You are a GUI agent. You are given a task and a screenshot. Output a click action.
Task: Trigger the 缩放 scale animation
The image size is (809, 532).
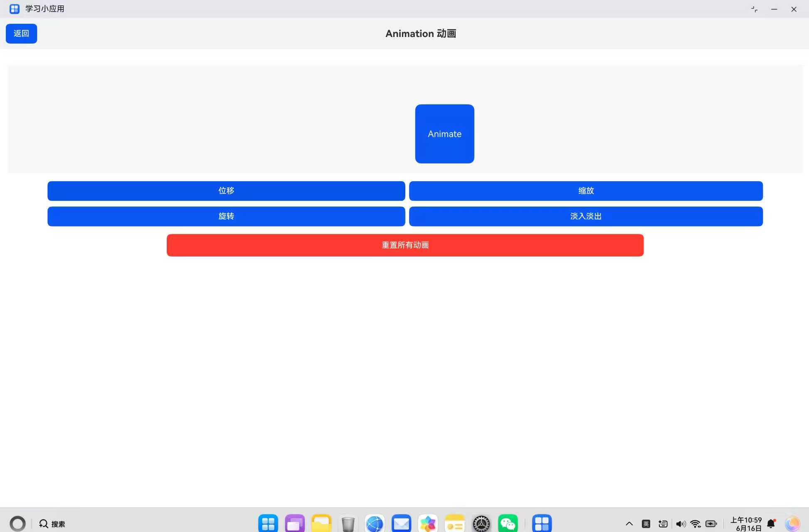[x=586, y=191]
